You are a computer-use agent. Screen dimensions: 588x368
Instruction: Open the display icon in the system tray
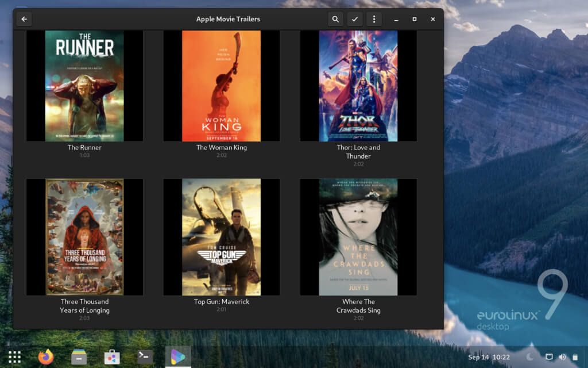[550, 356]
